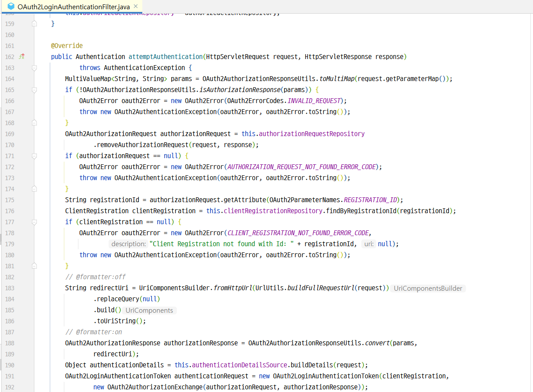This screenshot has height=392, width=533.
Task: Click the fold end marker on line 168
Action: click(x=34, y=123)
